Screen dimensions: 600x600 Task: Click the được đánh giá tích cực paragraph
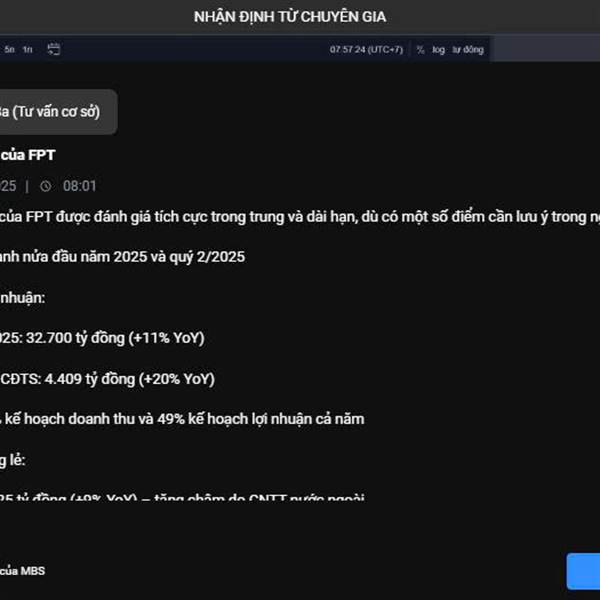[300, 217]
